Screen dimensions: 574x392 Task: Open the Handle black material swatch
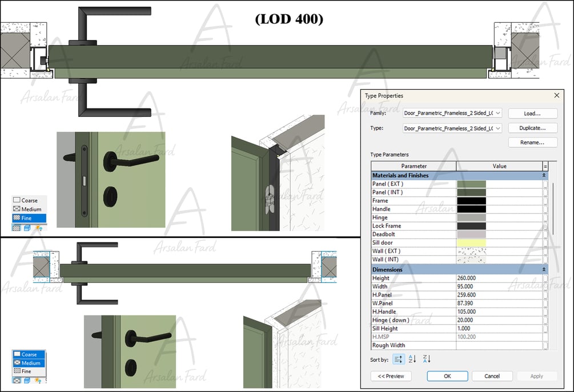pyautogui.click(x=472, y=209)
